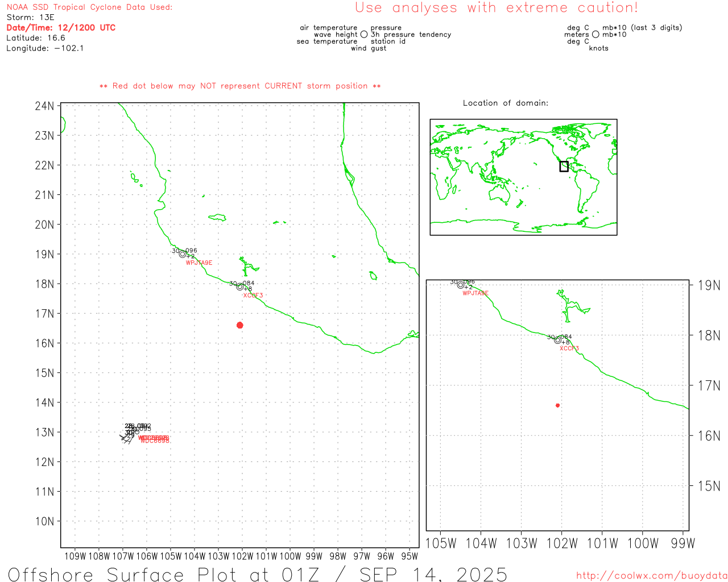The height and width of the screenshot is (582, 728).
Task: Click the 'sea temperature' legend label
Action: [327, 41]
